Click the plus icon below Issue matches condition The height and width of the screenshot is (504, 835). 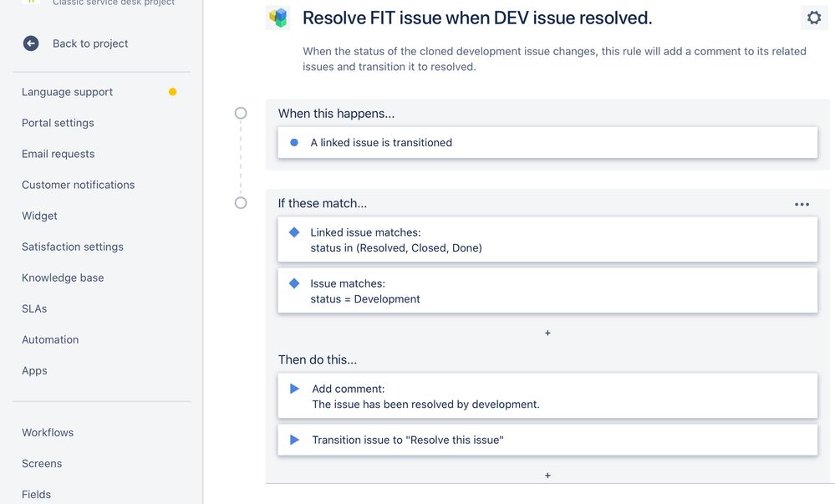point(547,333)
